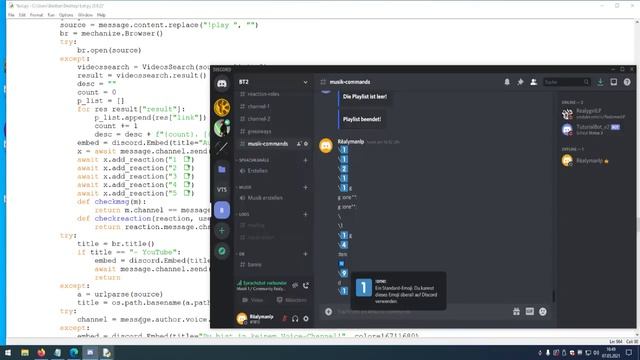Open the Format menu in IDLE

(36, 15)
